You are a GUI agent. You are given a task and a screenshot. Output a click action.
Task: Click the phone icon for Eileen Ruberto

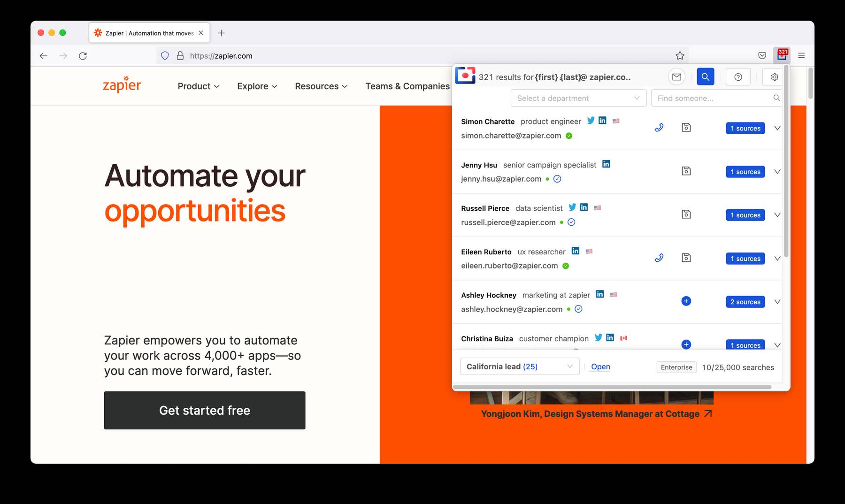659,258
